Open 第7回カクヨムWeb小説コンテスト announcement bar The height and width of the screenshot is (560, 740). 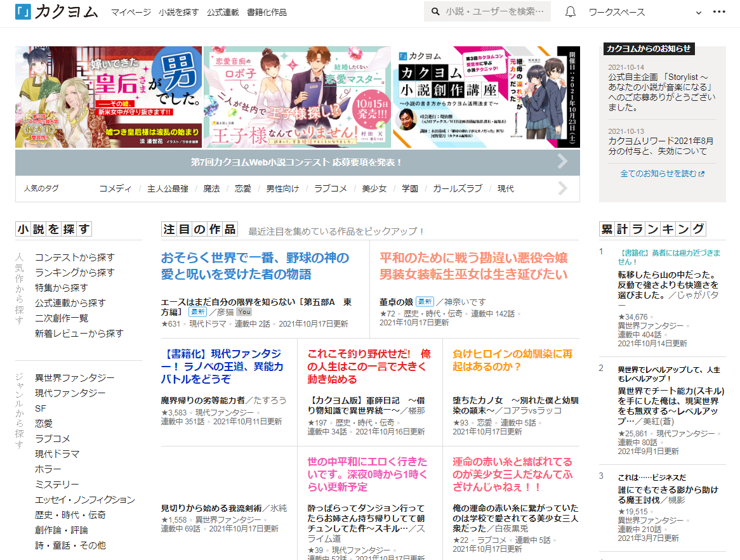tap(297, 162)
